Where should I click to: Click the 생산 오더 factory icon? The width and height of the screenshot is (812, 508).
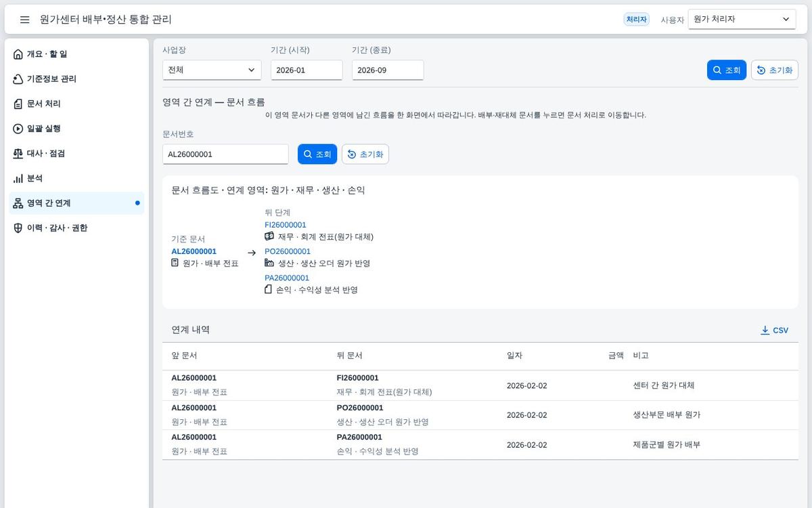(269, 263)
